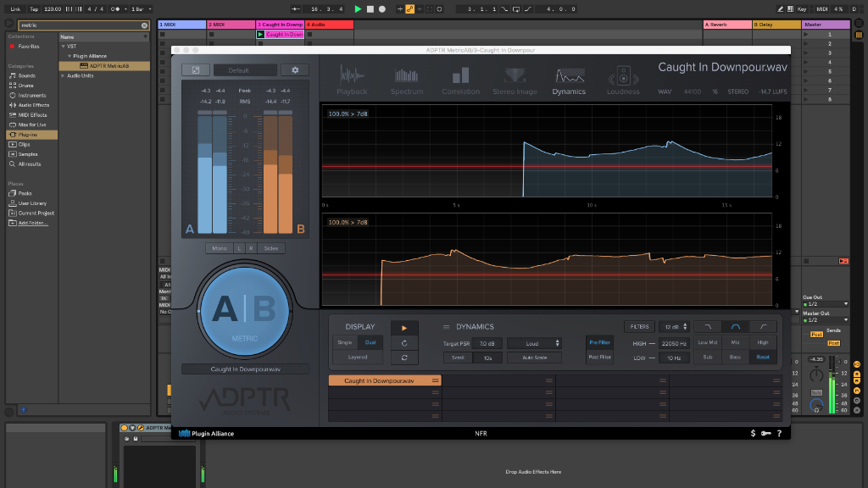Select the band-pass filter shape icon
Screen dimensions: 868x488
[x=735, y=327]
